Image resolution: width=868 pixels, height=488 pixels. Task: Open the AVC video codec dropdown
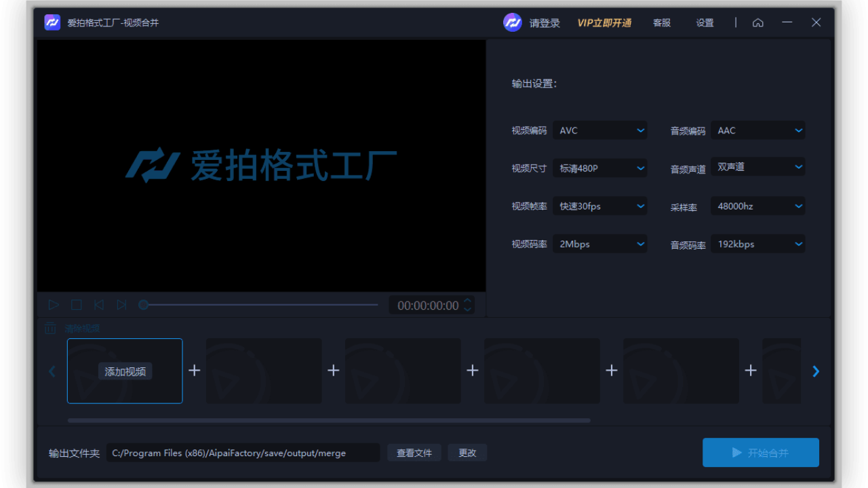599,130
